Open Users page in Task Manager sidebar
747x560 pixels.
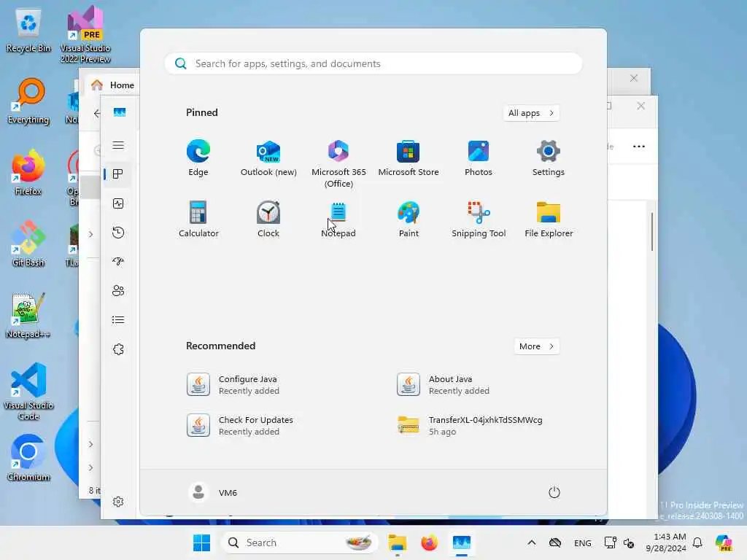coord(118,290)
